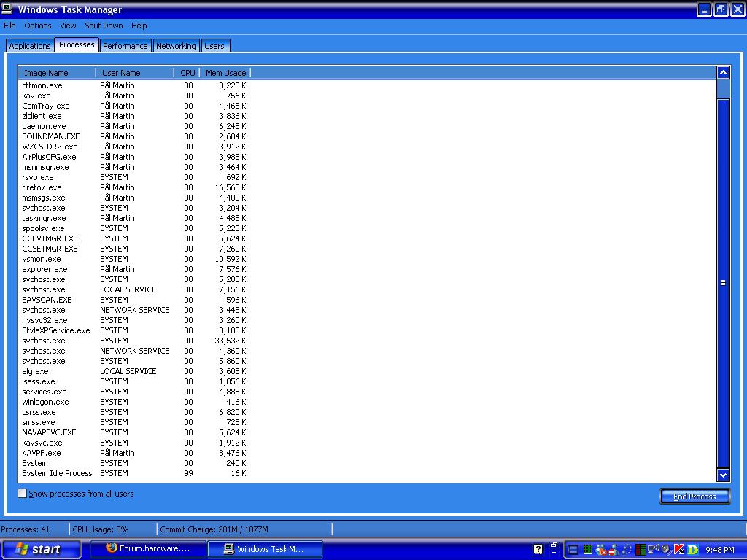The width and height of the screenshot is (747, 560).
Task: Open the File menu
Action: 9,26
